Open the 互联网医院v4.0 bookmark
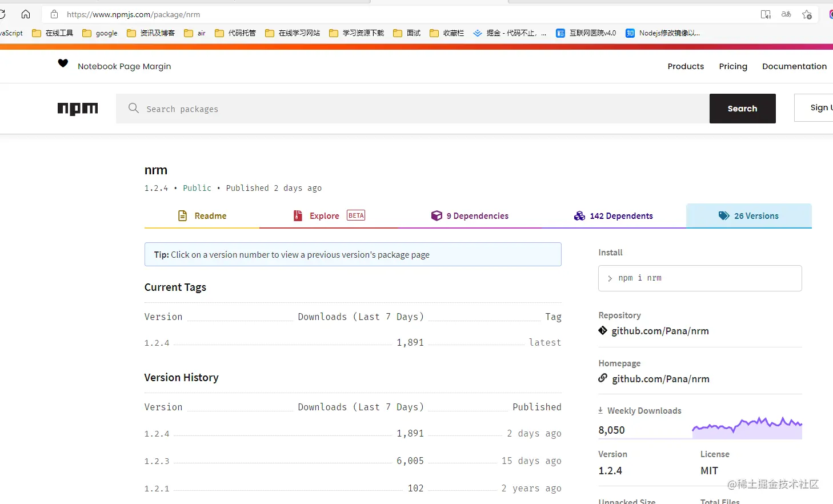This screenshot has width=833, height=504. [x=586, y=33]
